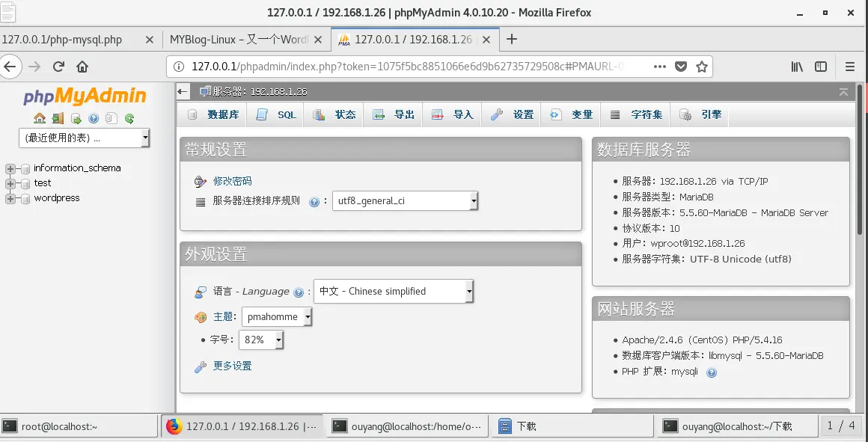Click help icon beside Language label

click(299, 292)
